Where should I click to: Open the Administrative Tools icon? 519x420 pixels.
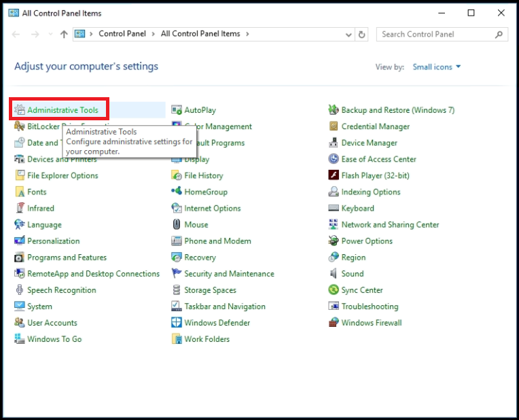20,109
